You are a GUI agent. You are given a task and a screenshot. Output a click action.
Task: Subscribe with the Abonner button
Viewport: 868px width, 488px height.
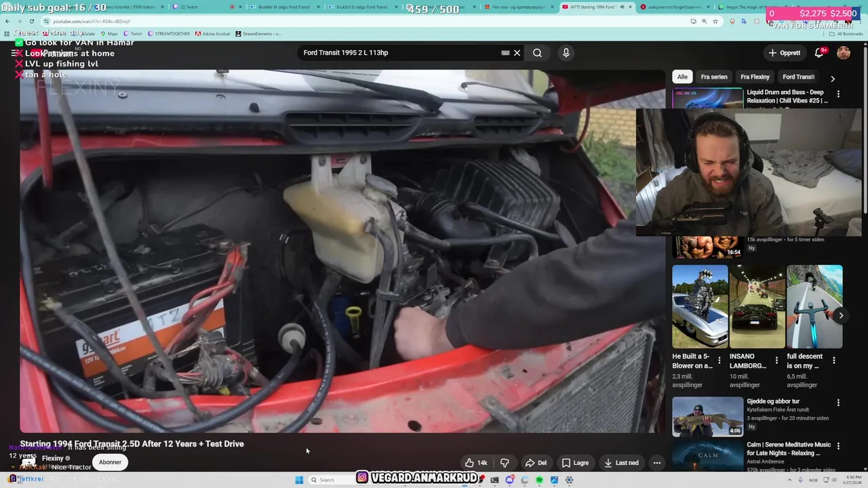click(110, 462)
